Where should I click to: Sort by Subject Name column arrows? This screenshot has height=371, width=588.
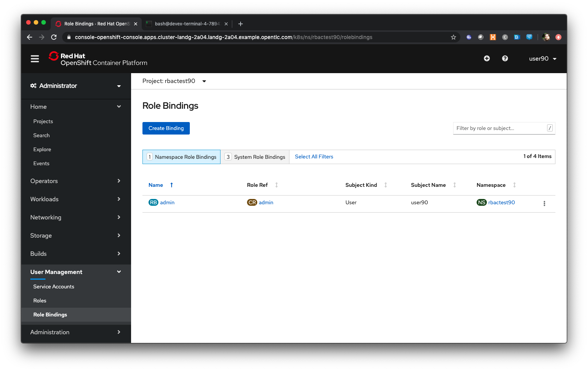[x=455, y=185]
